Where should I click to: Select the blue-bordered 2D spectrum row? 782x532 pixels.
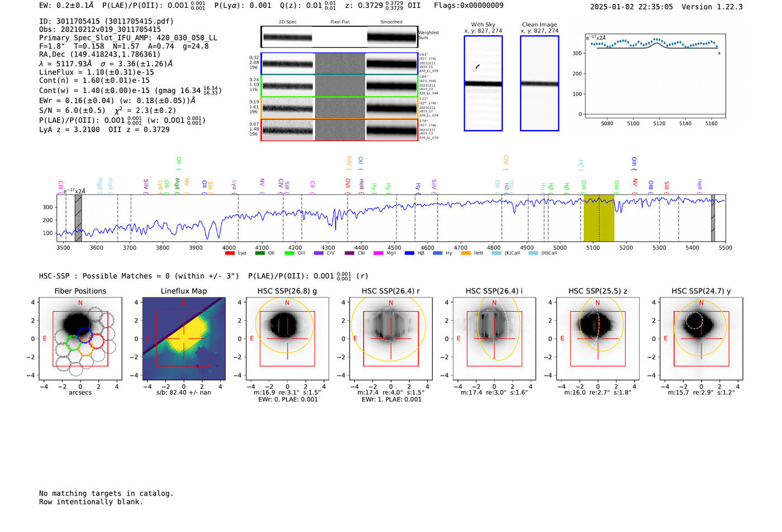pos(340,64)
